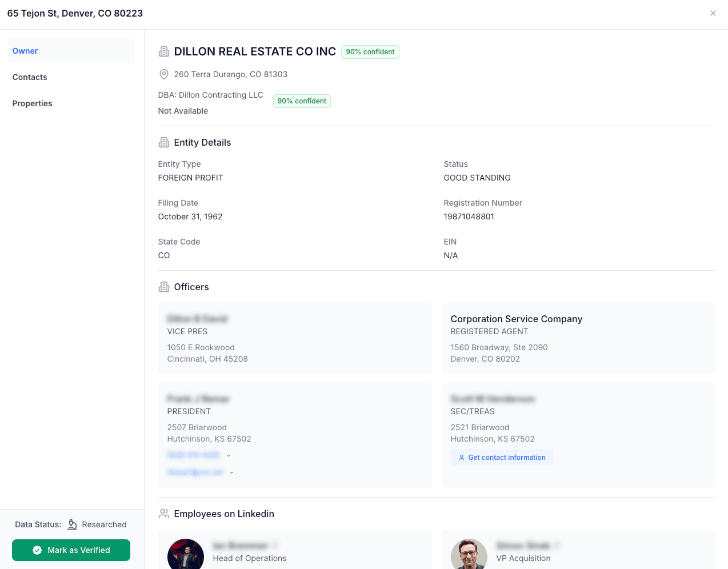Click the Entity Details section icon
The height and width of the screenshot is (569, 728).
164,142
